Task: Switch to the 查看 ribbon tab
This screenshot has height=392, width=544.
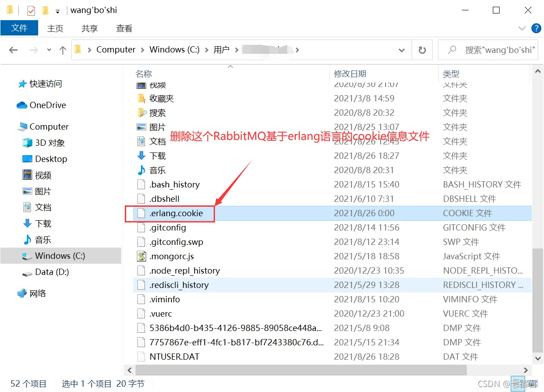Action: 124,28
